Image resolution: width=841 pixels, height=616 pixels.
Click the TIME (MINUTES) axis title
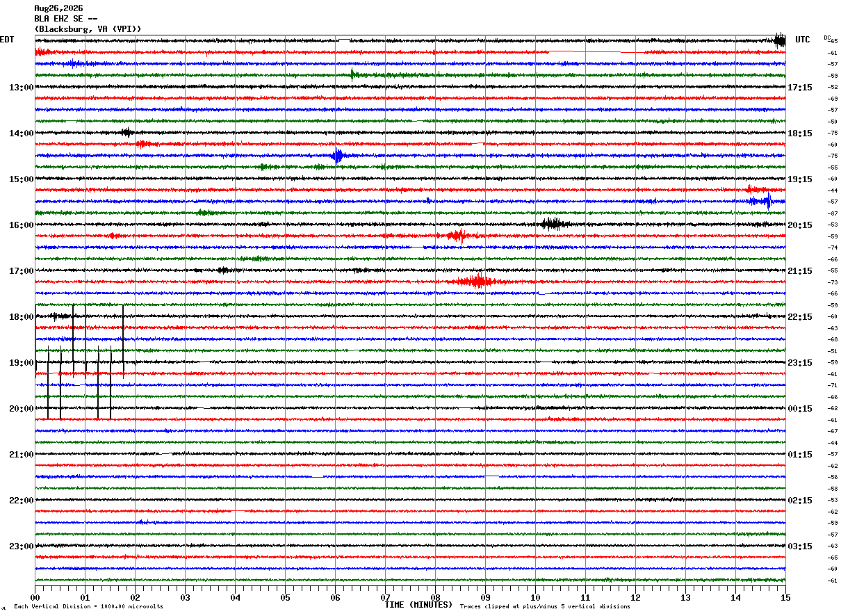[418, 605]
